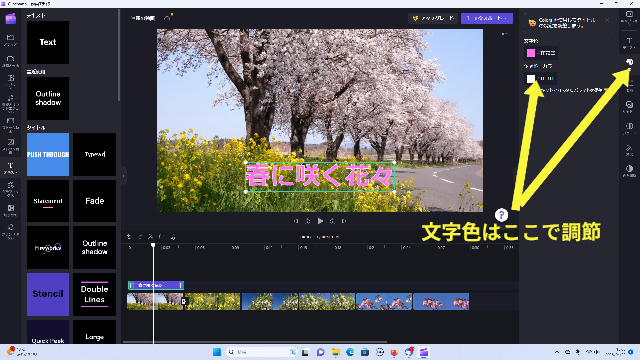Choose the "Stencil" purple title template

click(48, 294)
